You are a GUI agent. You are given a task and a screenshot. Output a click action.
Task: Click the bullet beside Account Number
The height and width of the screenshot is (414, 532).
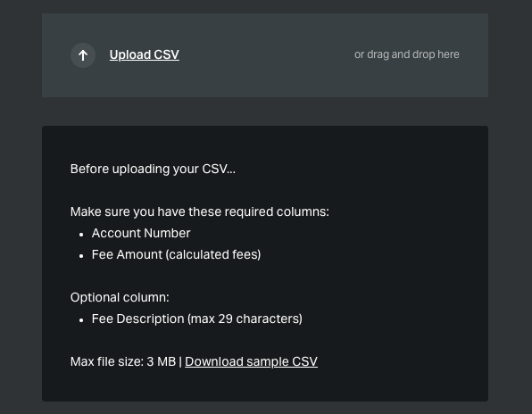pos(81,235)
